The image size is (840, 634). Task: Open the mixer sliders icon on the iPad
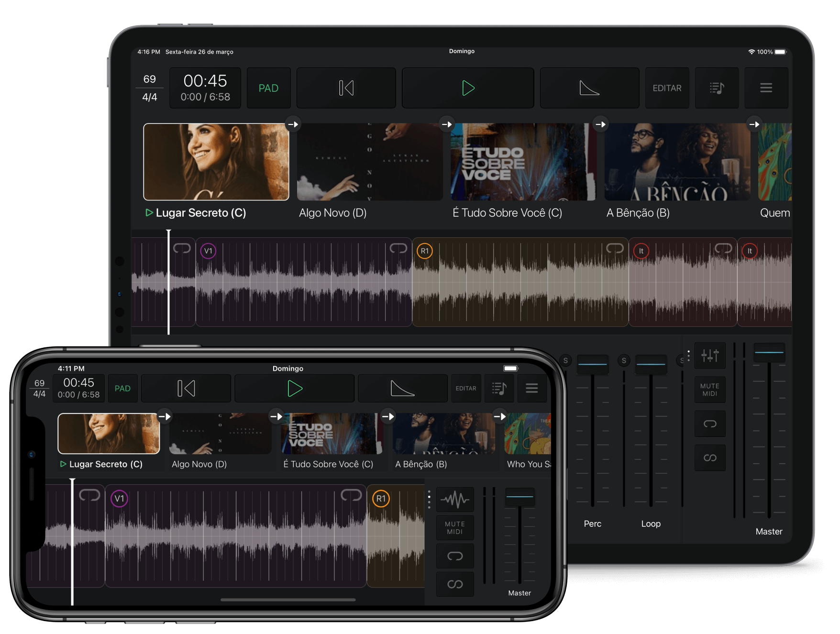click(710, 356)
